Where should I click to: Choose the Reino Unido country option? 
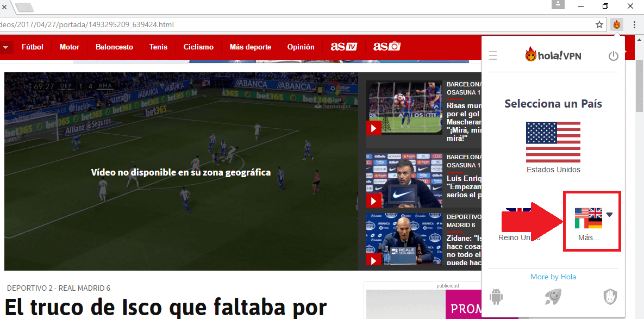tap(519, 224)
